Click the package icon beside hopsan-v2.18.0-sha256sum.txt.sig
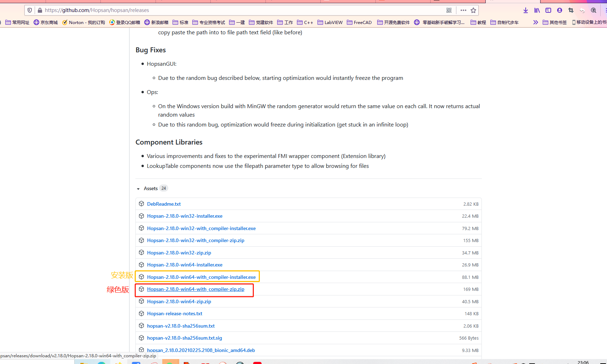This screenshot has height=364, width=607. coord(141,338)
